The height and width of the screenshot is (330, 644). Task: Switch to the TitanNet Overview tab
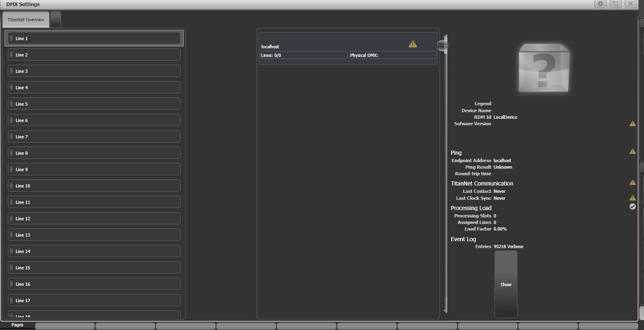pos(26,20)
